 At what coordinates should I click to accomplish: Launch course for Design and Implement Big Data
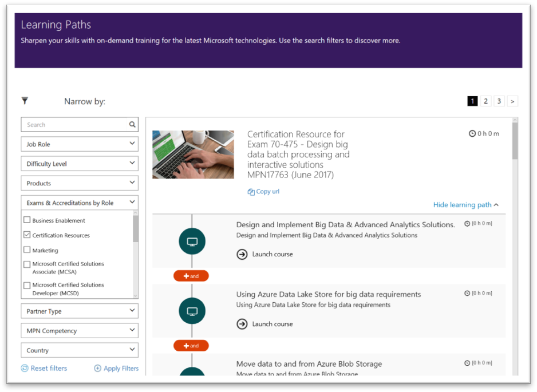273,255
